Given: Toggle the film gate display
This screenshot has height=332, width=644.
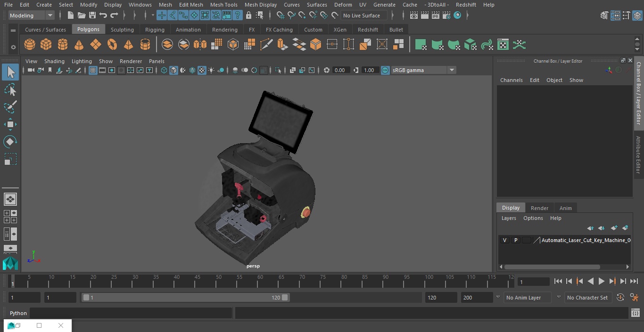Looking at the screenshot, I should click(102, 70).
